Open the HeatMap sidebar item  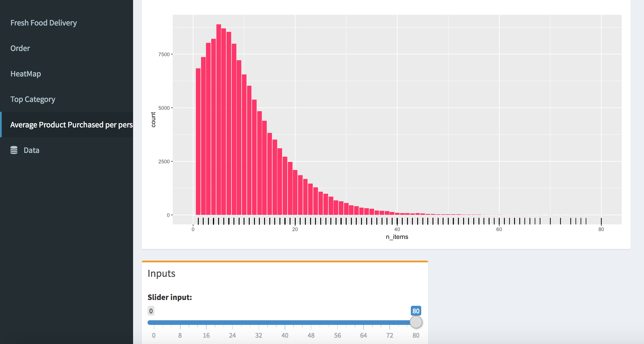pos(26,74)
